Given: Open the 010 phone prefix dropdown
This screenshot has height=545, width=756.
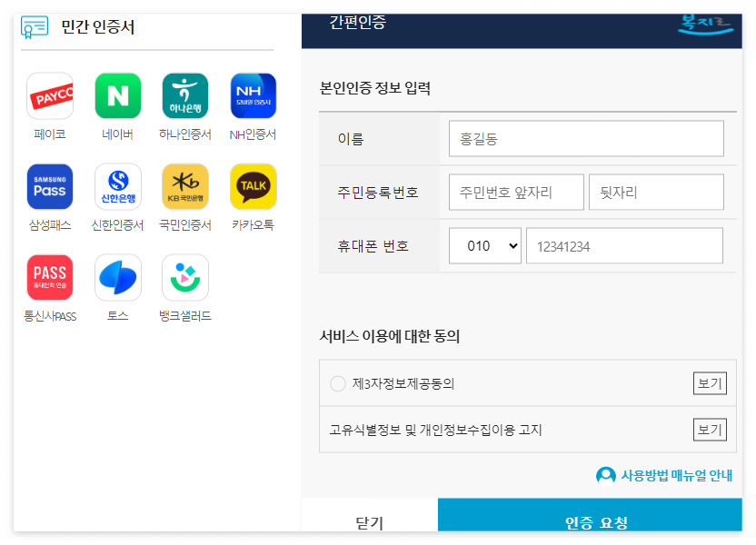Looking at the screenshot, I should [x=484, y=245].
